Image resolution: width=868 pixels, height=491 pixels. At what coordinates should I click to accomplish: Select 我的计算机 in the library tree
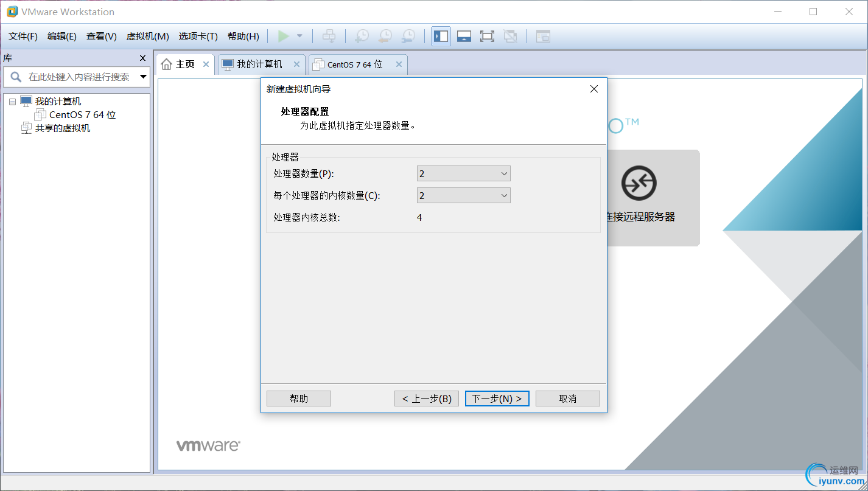coord(58,102)
